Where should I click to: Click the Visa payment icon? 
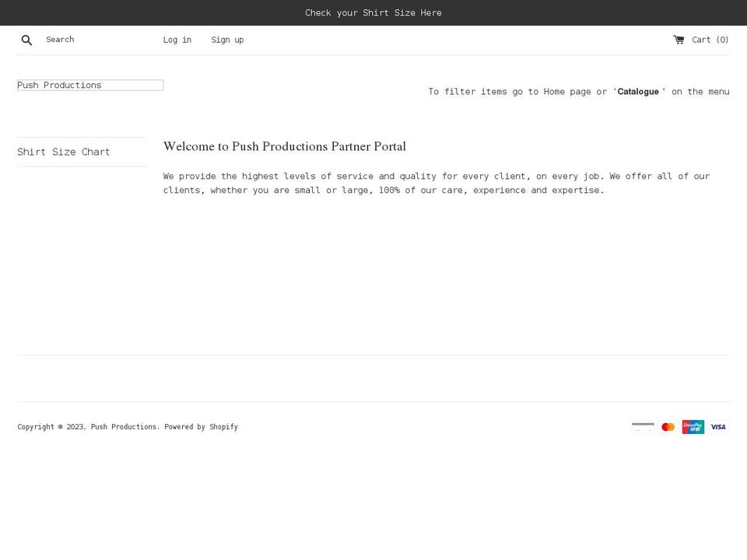[718, 427]
